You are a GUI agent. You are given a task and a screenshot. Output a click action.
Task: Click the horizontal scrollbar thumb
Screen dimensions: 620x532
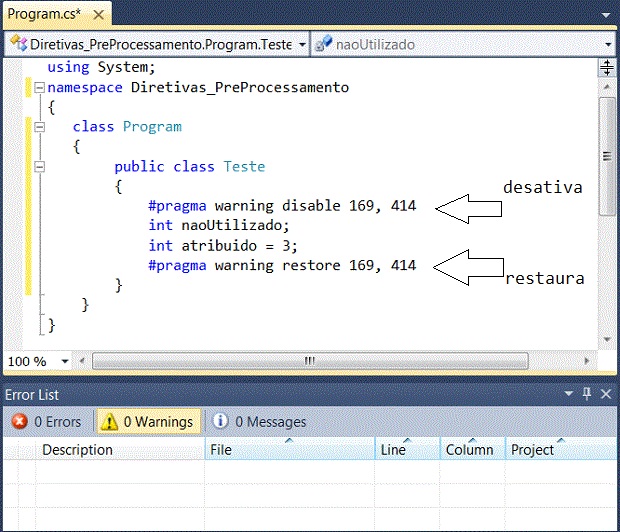310,361
